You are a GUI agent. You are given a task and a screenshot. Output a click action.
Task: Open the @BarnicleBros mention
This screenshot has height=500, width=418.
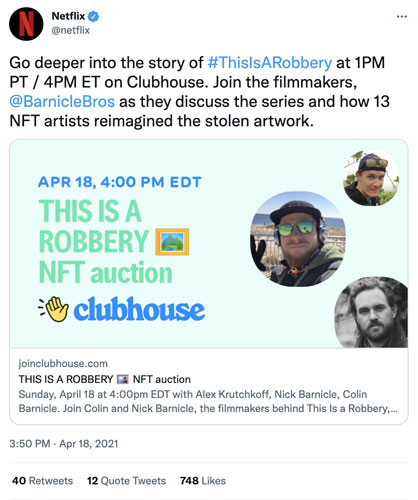pyautogui.click(x=62, y=102)
